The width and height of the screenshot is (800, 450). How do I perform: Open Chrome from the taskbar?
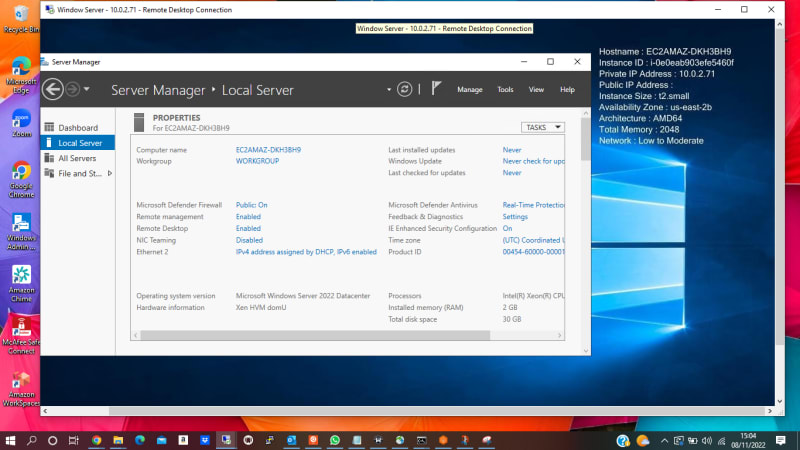click(96, 440)
